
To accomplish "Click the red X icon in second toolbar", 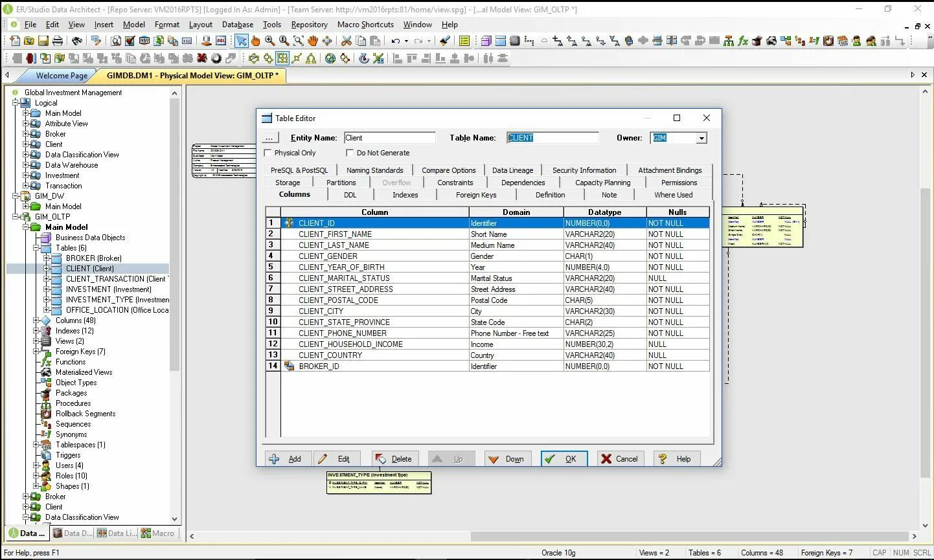I will click(202, 58).
